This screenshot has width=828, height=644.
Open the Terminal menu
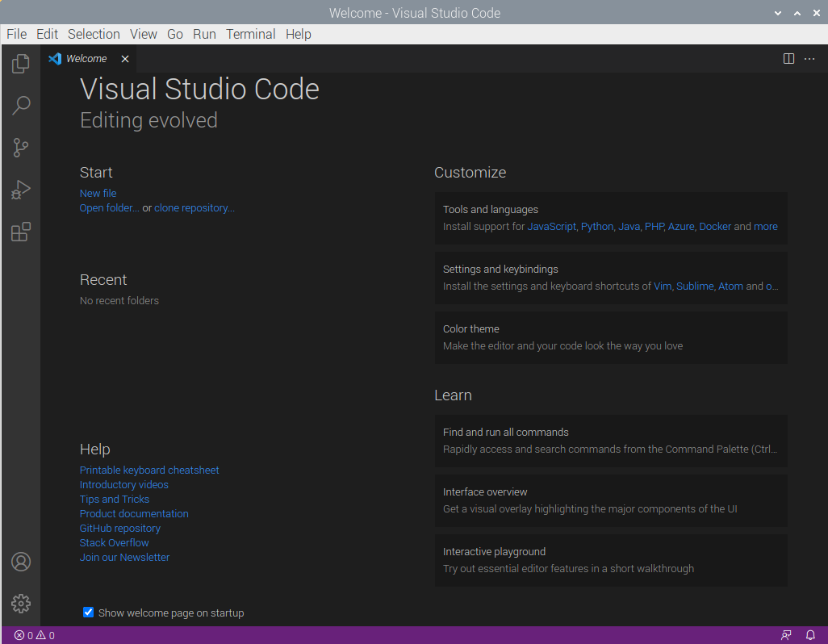(250, 34)
